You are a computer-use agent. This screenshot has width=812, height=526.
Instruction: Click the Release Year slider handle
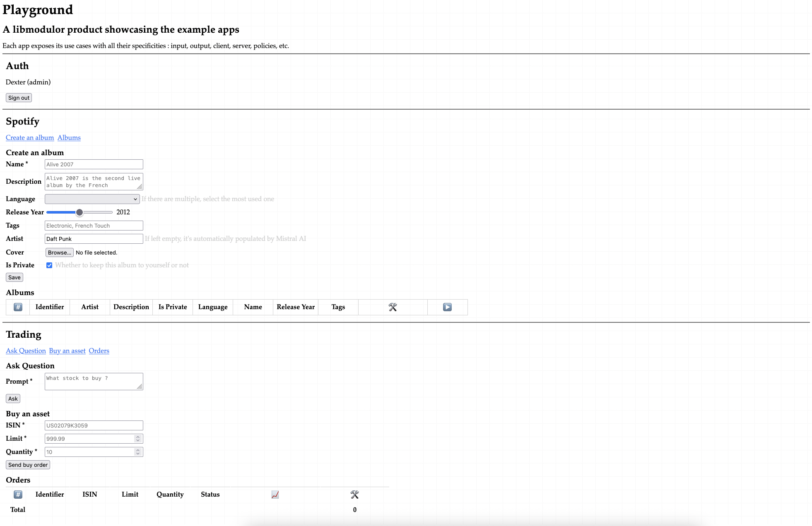[x=80, y=212]
